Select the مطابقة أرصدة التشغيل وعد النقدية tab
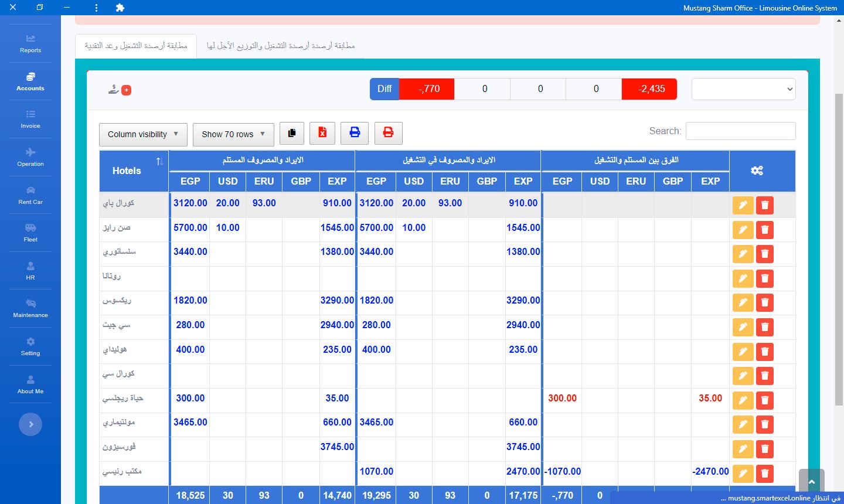Screen dimensions: 844x504 coord(136,46)
